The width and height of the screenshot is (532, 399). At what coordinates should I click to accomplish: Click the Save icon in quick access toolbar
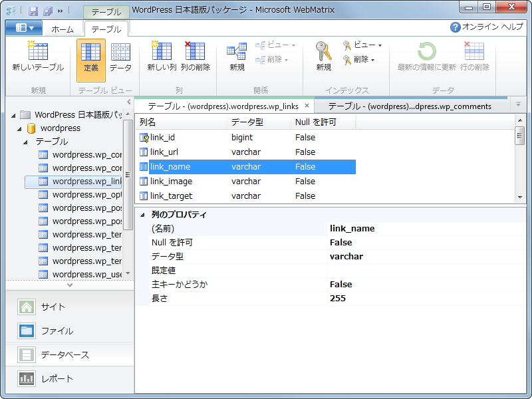33,11
